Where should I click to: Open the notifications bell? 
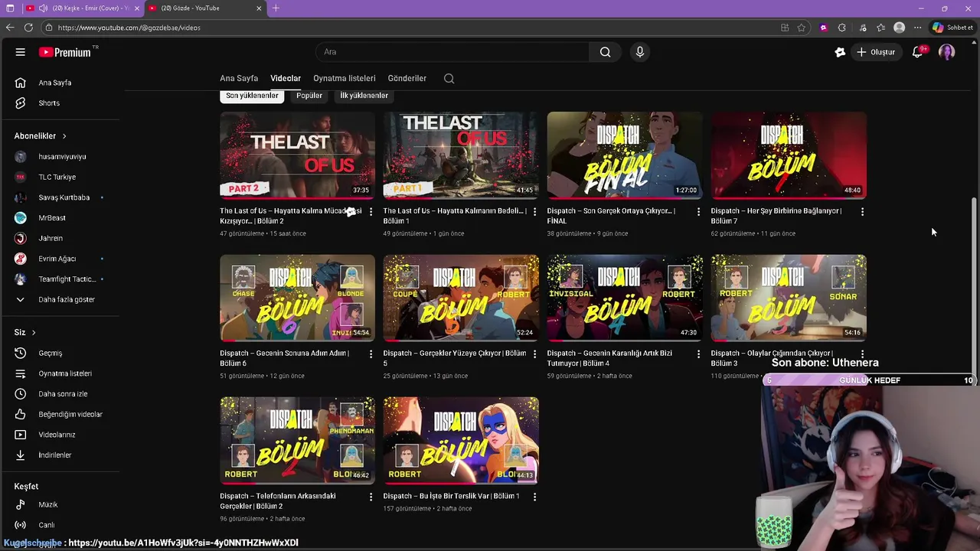(x=917, y=52)
